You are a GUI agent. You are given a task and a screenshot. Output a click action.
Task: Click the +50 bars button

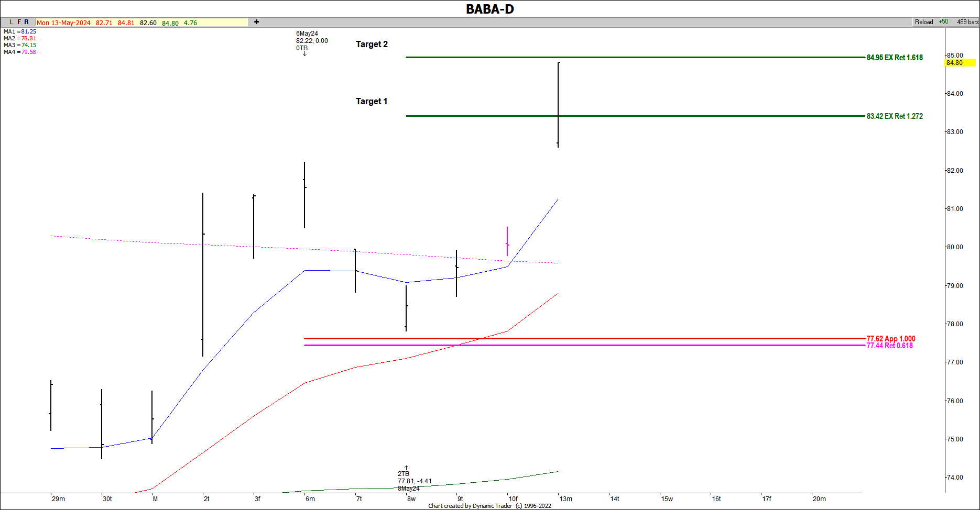pos(943,22)
